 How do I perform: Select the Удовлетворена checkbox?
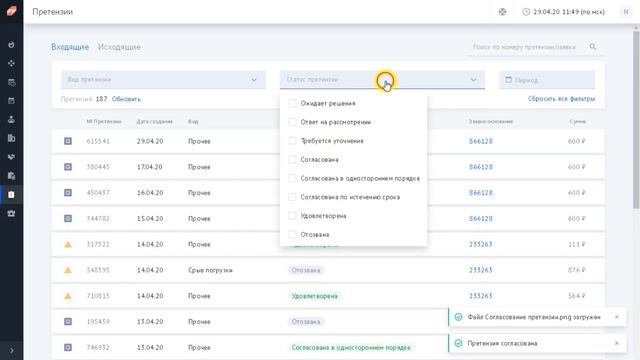point(292,216)
